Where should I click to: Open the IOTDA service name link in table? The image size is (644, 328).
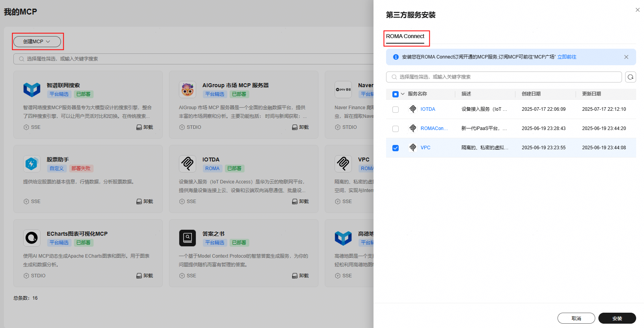(428, 109)
